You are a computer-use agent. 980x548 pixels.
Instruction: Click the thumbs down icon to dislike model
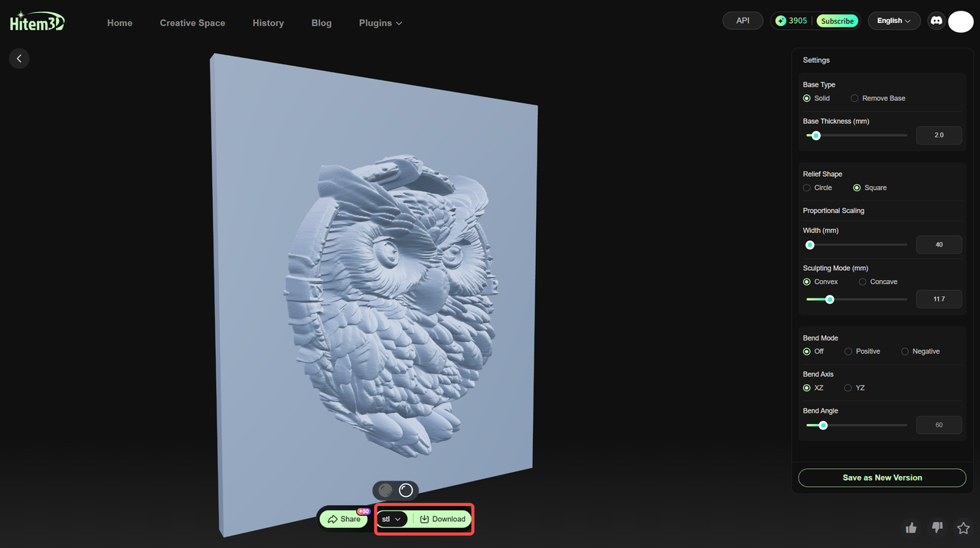click(x=936, y=528)
